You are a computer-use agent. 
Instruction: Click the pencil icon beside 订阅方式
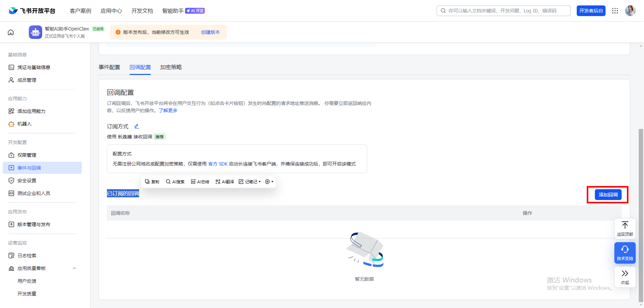tap(137, 126)
